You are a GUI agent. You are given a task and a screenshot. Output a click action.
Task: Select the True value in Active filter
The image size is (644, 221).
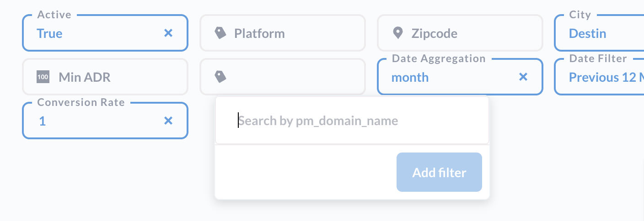pos(49,33)
